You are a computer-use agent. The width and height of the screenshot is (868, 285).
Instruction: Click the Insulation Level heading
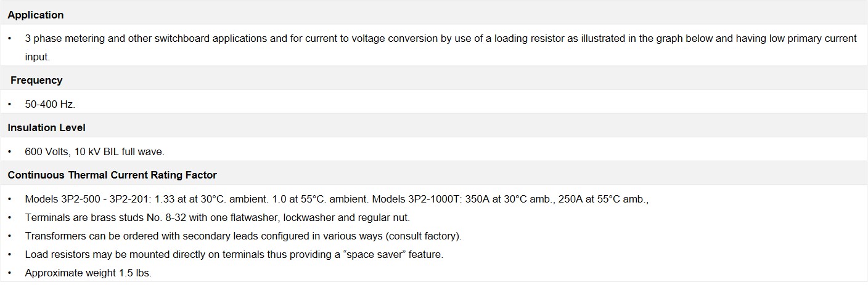pos(46,127)
